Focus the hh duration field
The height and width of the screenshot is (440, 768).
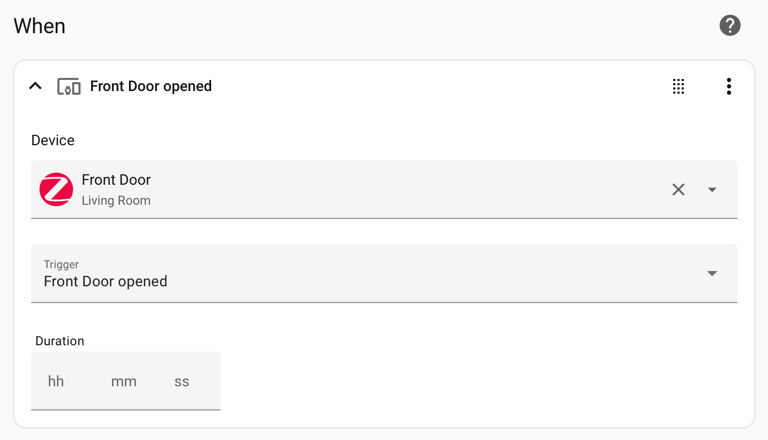coord(56,381)
